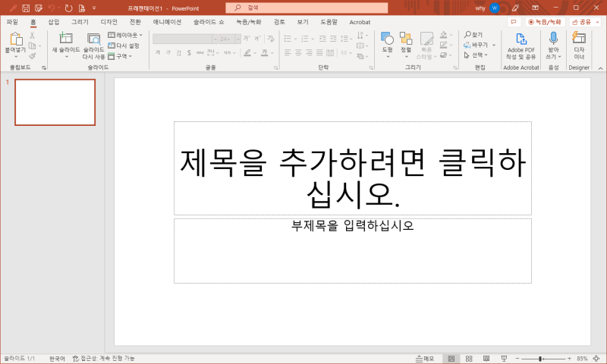Toggle Strikethrough text button
This screenshot has width=607, height=364.
click(200, 52)
